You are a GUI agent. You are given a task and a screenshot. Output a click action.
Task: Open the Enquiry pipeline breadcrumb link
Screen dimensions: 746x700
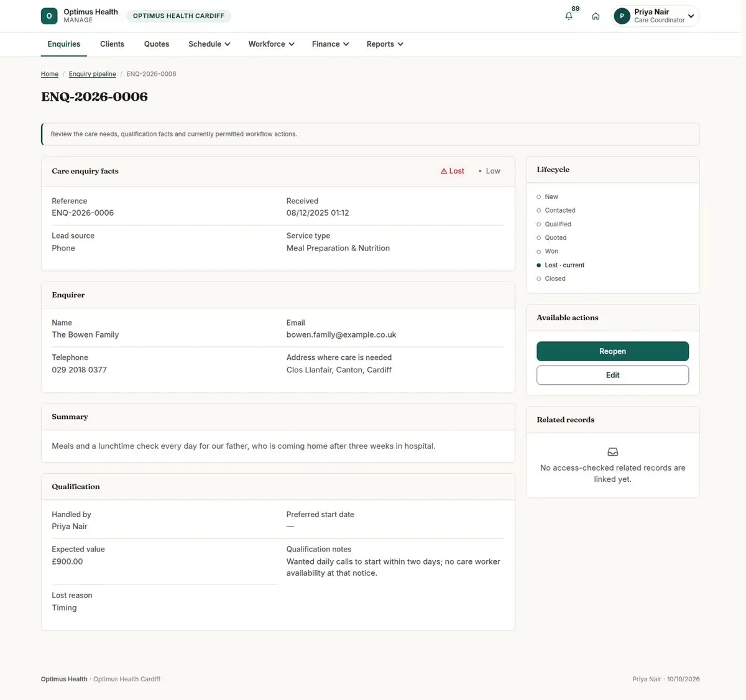(x=93, y=74)
